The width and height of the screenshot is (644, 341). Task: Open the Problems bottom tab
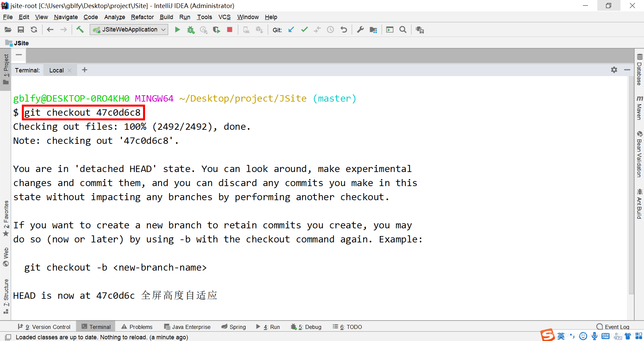coord(137,327)
